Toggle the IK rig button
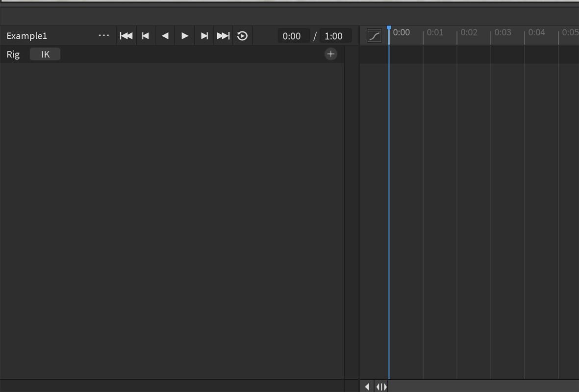The width and height of the screenshot is (579, 392). point(45,54)
